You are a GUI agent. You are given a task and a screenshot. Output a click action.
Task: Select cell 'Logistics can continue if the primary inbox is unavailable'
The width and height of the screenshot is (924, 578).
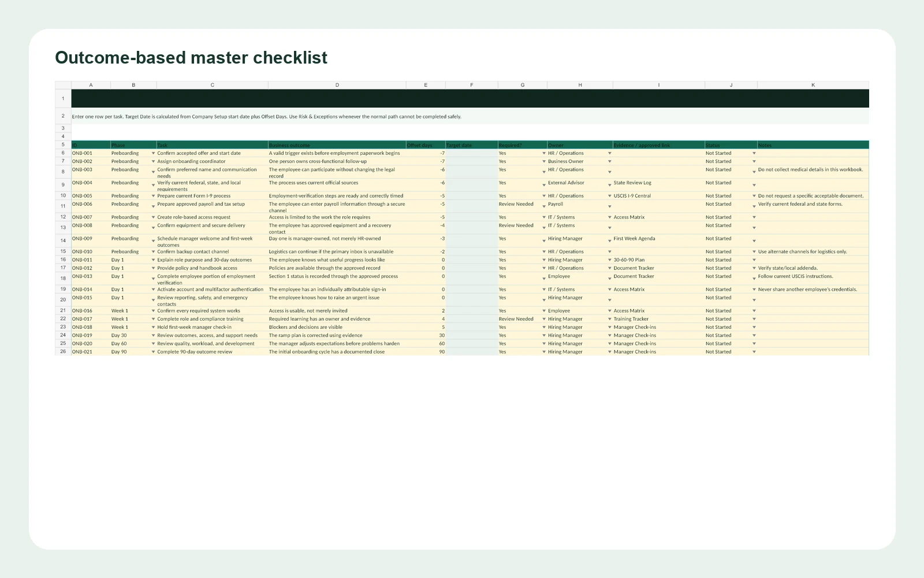337,252
